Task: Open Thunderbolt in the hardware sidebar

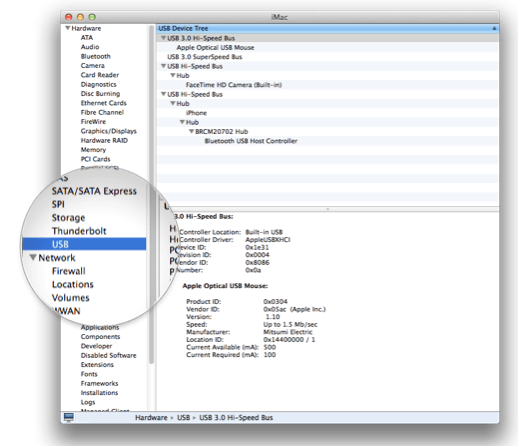Action: [79, 231]
